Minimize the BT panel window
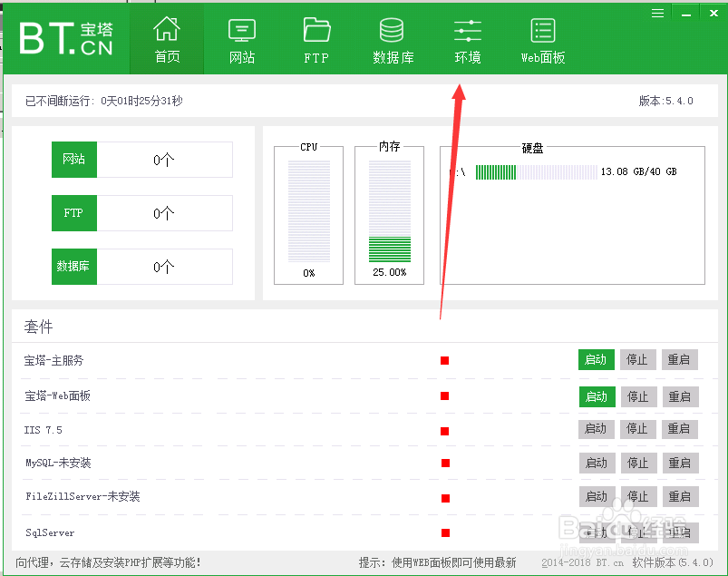 [x=686, y=14]
